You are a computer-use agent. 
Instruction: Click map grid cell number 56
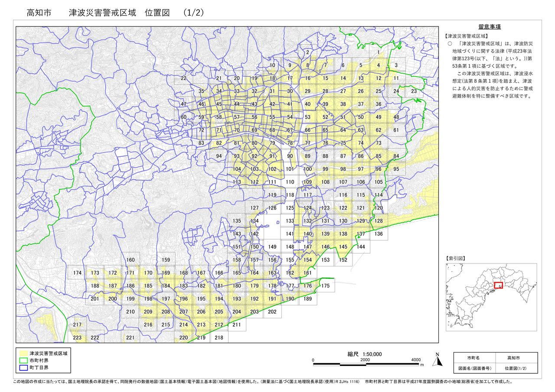[x=255, y=117]
